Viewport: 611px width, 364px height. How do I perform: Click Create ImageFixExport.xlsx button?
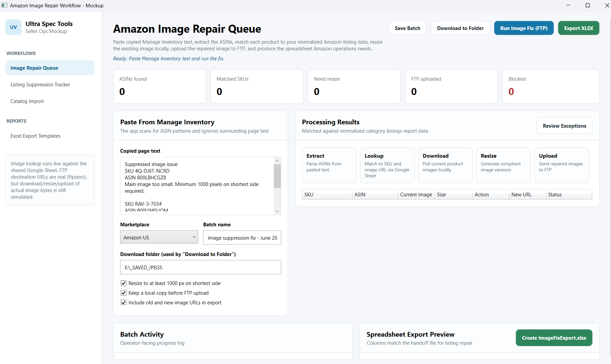pyautogui.click(x=554, y=338)
